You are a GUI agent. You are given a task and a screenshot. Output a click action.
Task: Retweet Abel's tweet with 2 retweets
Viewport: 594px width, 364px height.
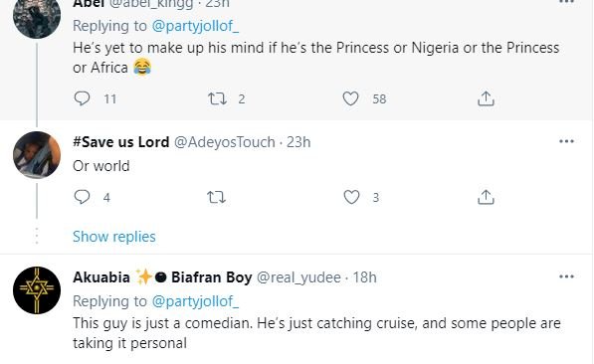217,98
